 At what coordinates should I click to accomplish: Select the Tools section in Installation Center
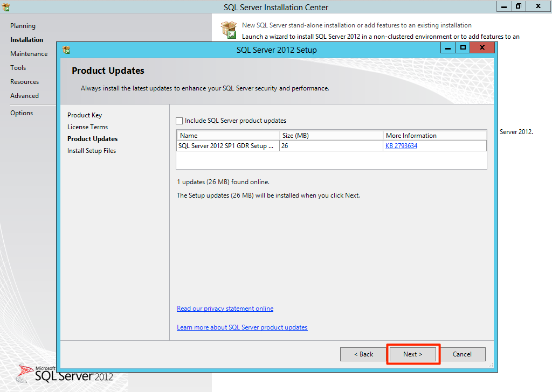pyautogui.click(x=18, y=67)
